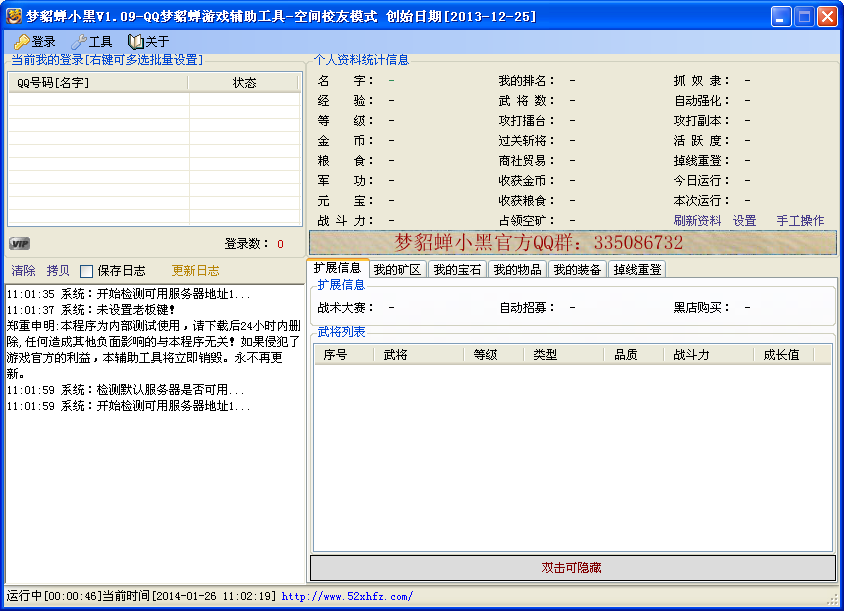This screenshot has height=611, width=844.
Task: Open the 我的装备 tab
Action: click(577, 269)
